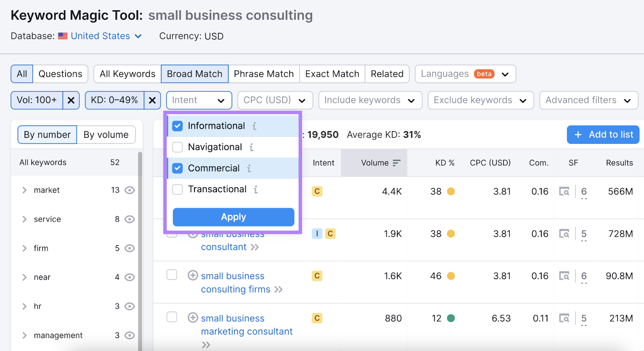Open SERP features icon in the 4.4K row
The image size is (644, 351).
click(564, 191)
